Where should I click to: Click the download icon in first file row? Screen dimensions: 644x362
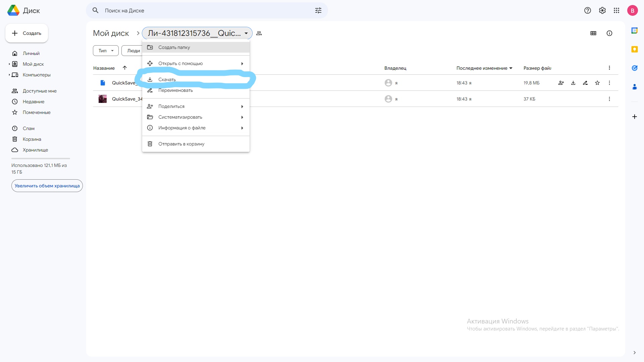pyautogui.click(x=573, y=83)
